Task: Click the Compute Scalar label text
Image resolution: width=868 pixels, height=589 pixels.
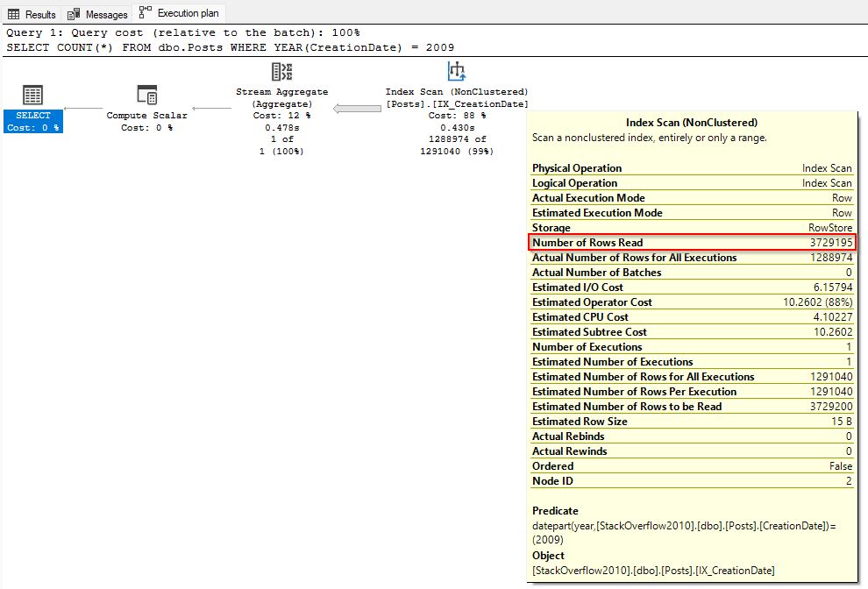Action: [147, 115]
